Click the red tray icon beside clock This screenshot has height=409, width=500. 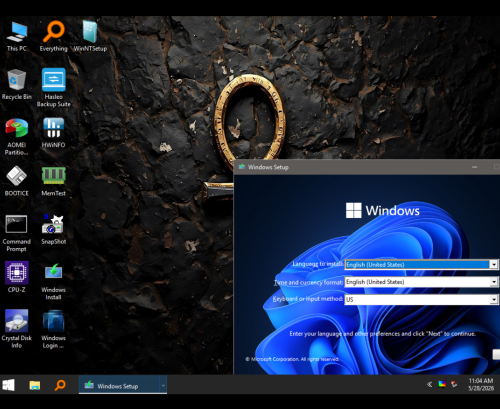click(454, 384)
